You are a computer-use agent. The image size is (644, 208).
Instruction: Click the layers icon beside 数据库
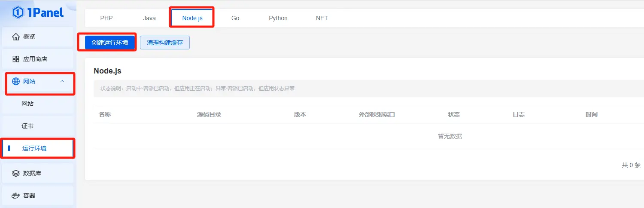(16, 173)
